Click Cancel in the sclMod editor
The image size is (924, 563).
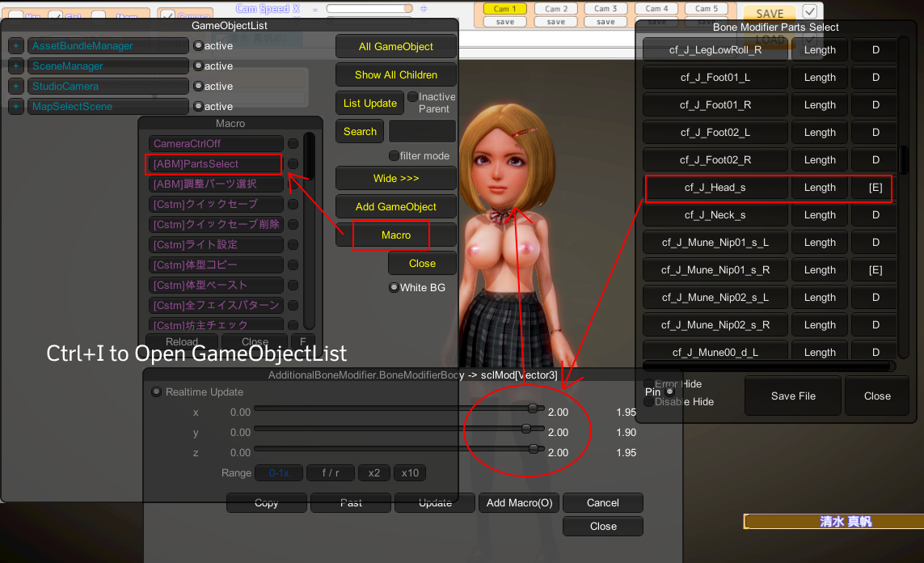click(x=603, y=503)
